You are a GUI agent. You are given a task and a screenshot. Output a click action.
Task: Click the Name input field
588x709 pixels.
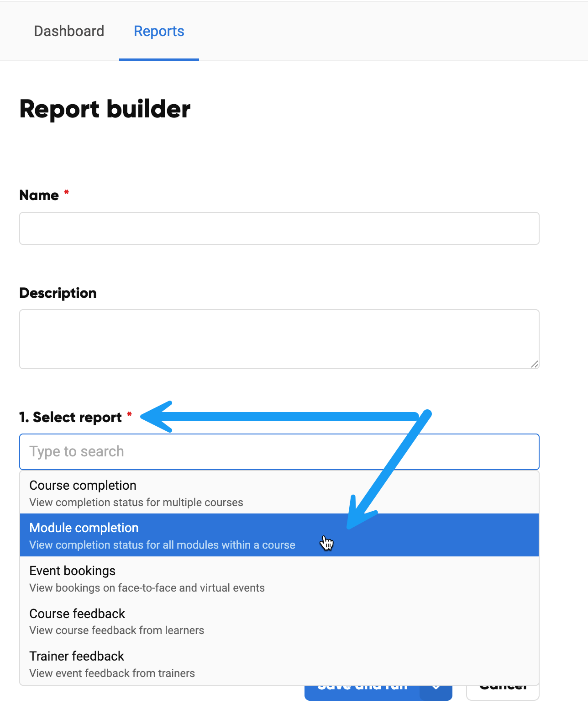coord(278,228)
